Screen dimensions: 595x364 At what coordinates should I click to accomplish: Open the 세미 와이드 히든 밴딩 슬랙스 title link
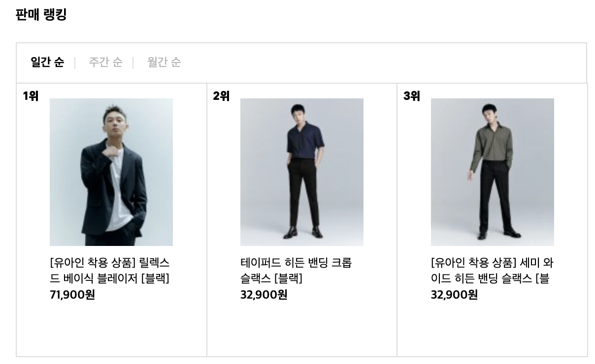[492, 271]
